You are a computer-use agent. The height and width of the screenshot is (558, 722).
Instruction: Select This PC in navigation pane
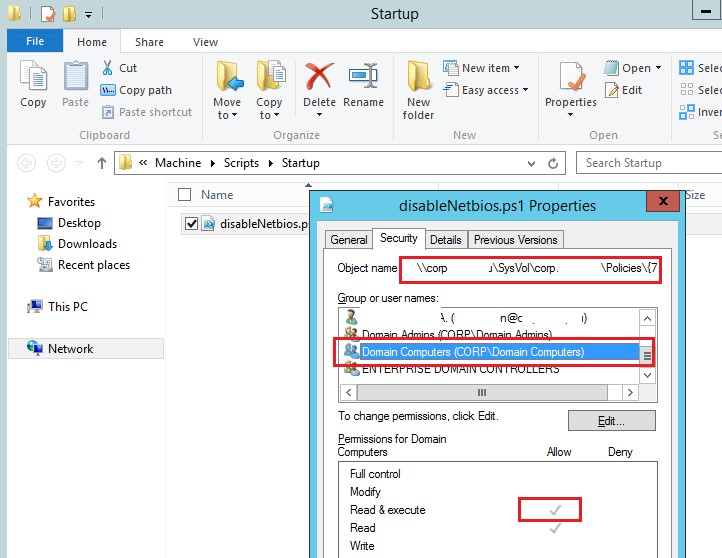[x=57, y=307]
